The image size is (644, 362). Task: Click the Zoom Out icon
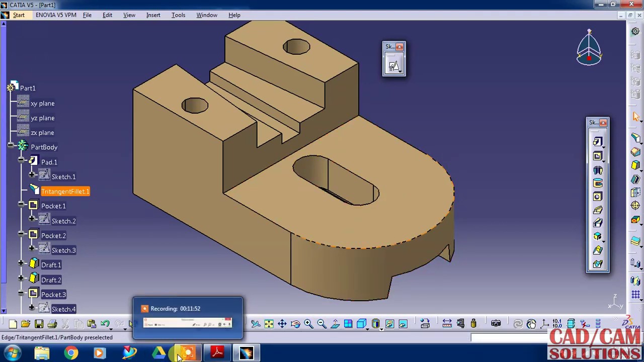coord(321,324)
